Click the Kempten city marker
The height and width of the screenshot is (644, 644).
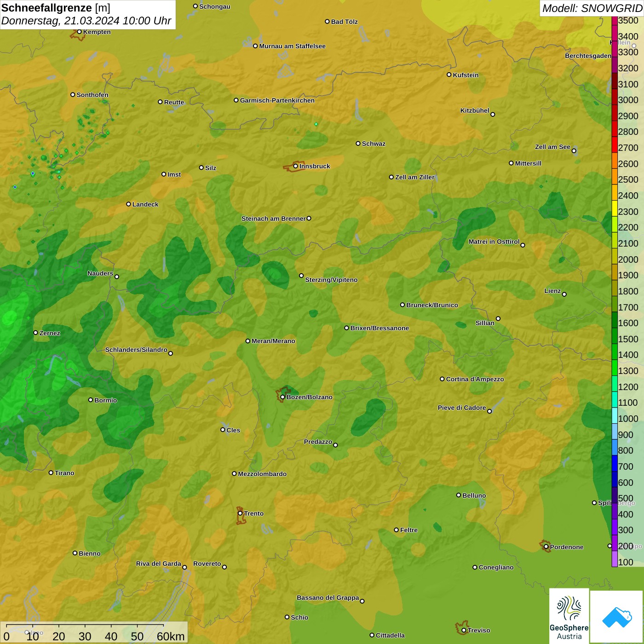[79, 32]
